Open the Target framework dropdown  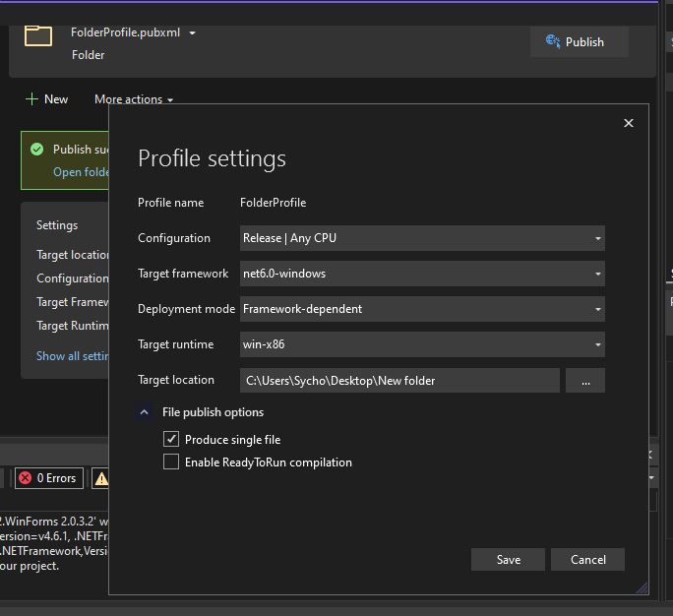tap(422, 274)
